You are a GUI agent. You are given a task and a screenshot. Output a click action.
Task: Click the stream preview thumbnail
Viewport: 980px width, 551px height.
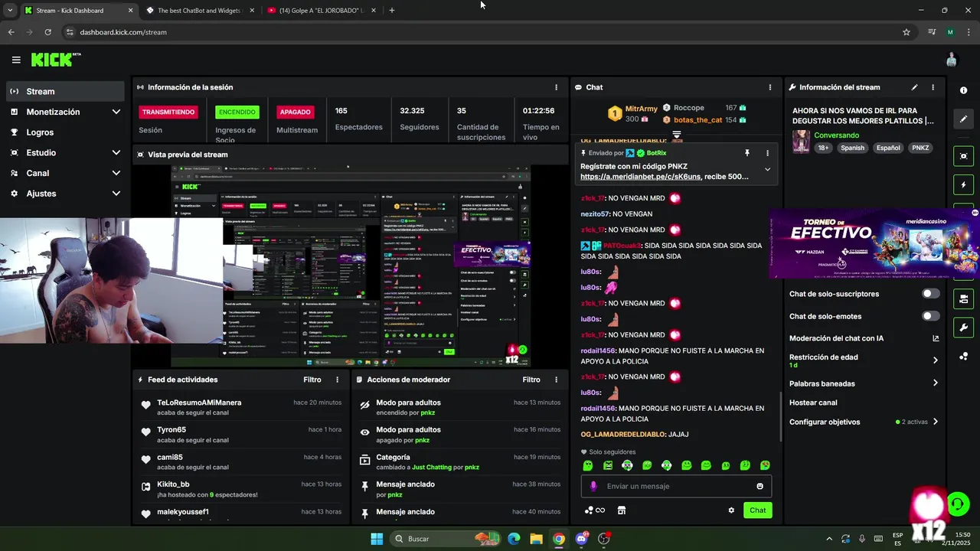[351, 266]
